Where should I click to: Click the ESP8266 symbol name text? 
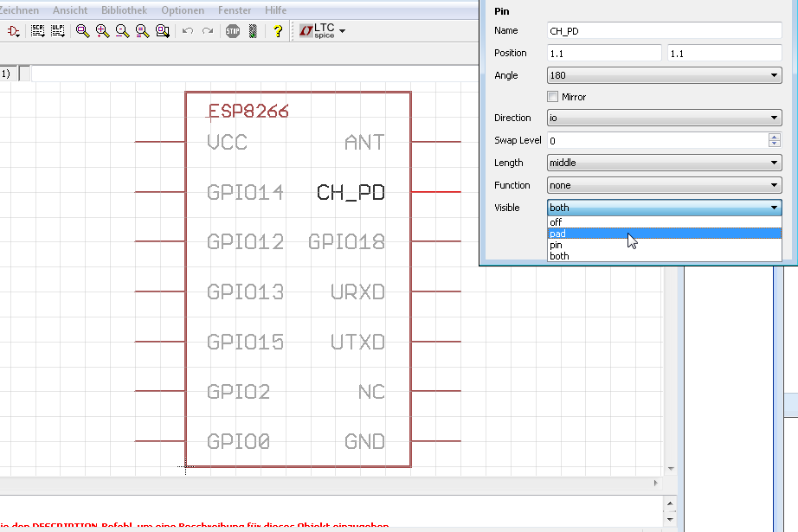coord(248,111)
